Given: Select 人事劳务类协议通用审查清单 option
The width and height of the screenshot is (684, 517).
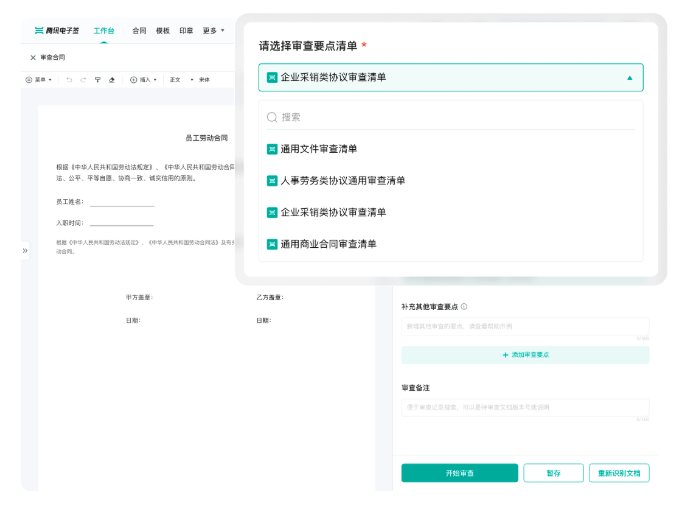Looking at the screenshot, I should click(x=451, y=181).
